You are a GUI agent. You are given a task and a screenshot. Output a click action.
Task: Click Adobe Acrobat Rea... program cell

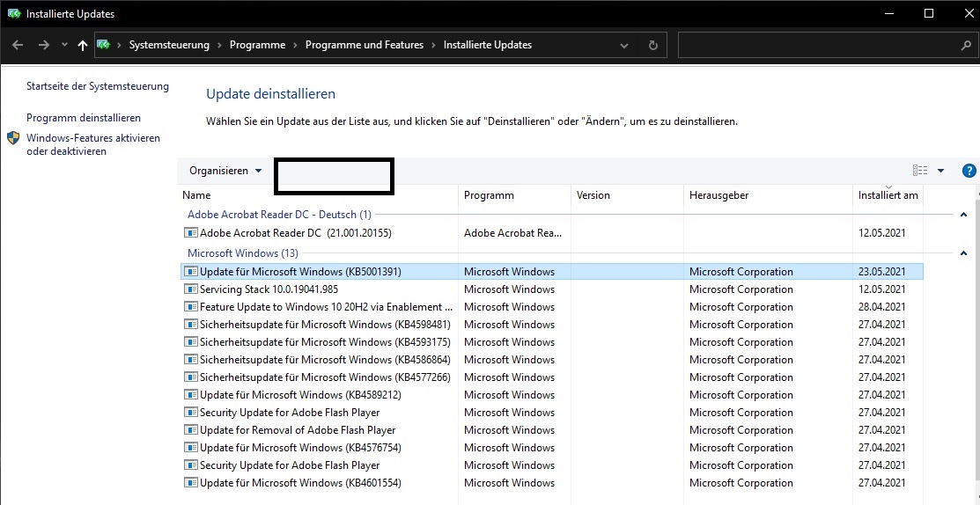(x=513, y=233)
